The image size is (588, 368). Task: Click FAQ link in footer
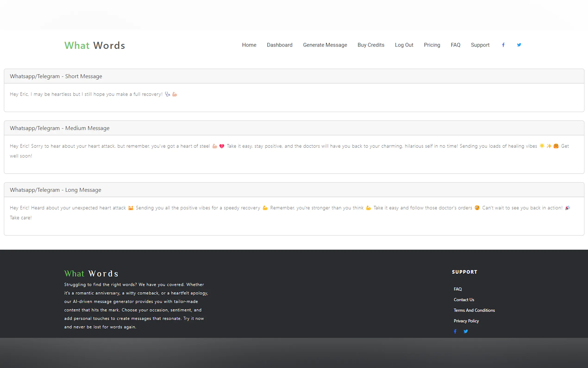pos(457,289)
